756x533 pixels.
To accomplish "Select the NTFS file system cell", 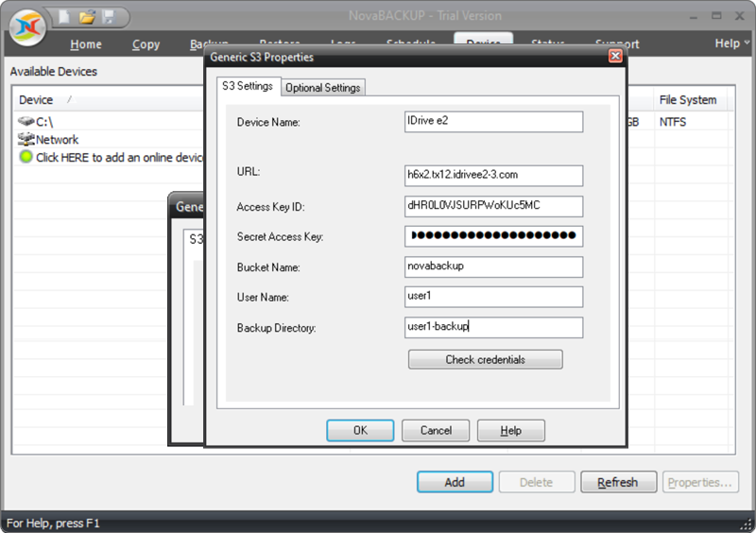I will tap(673, 122).
